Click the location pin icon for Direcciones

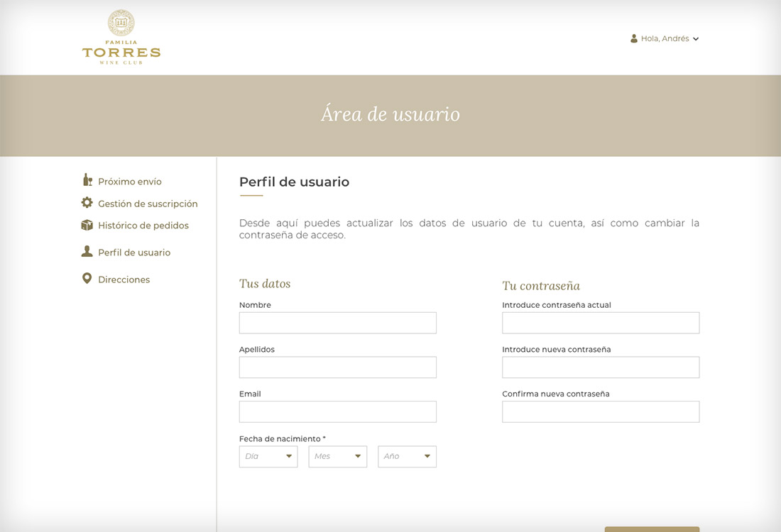[87, 279]
